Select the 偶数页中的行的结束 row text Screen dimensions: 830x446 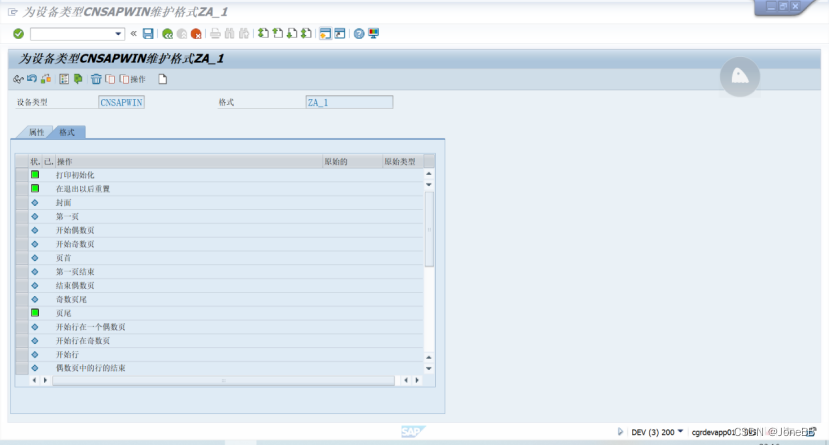[x=91, y=368]
